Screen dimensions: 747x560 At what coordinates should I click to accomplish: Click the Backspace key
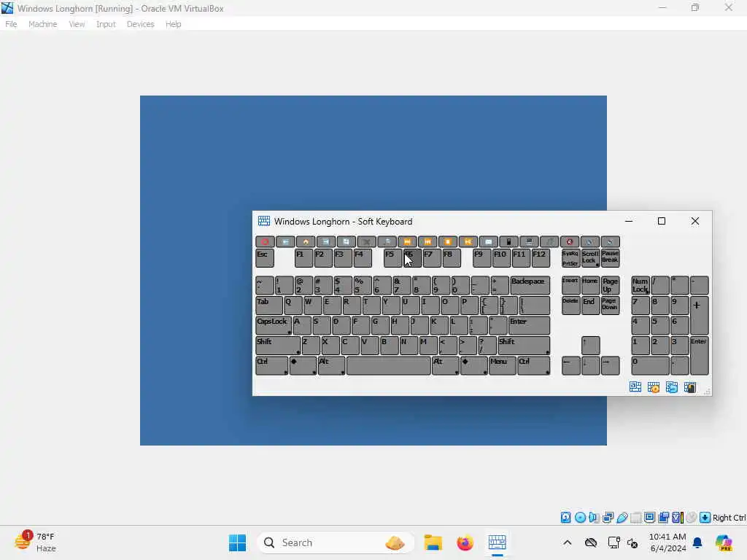pos(530,285)
